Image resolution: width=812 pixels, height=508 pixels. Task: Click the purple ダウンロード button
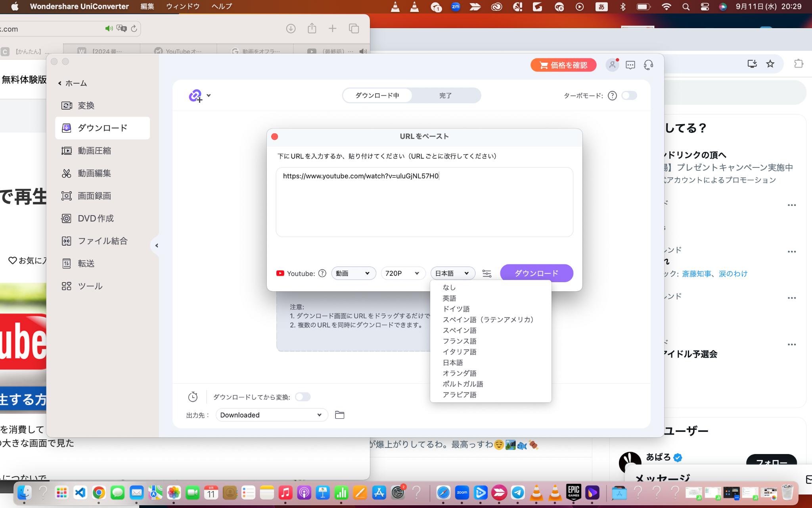(x=536, y=273)
